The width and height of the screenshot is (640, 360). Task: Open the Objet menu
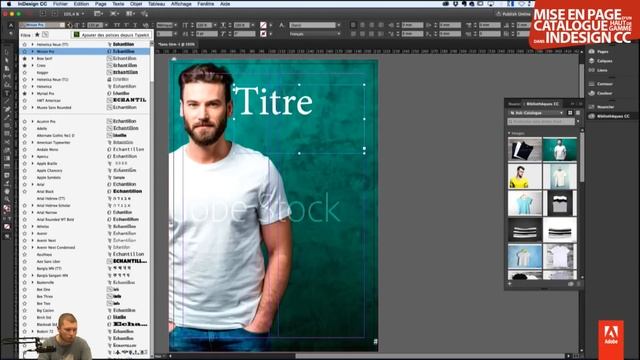pyautogui.click(x=136, y=4)
